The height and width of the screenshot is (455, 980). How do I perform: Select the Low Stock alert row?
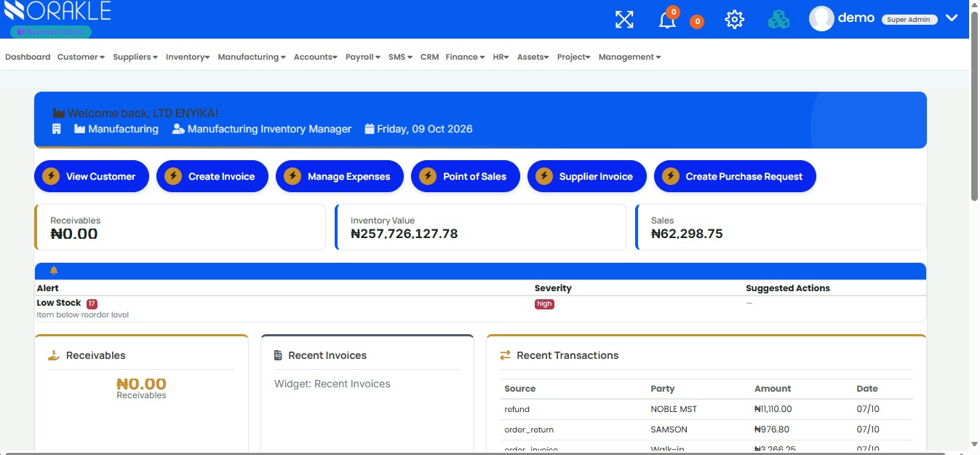(x=480, y=309)
